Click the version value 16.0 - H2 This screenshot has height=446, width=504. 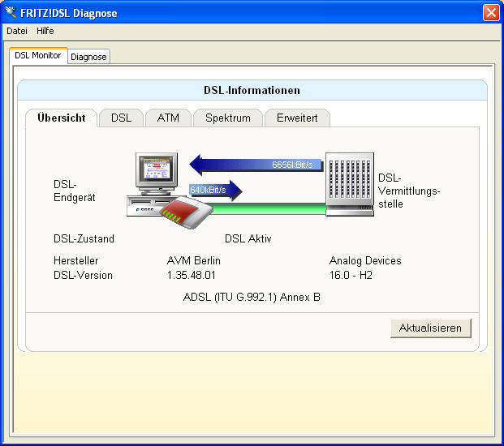pyautogui.click(x=351, y=275)
